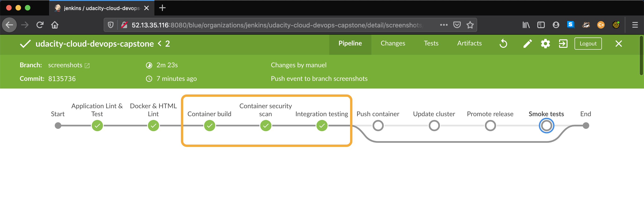Click commit hash 8135736
Viewport: 644px width, 201px height.
tap(62, 79)
